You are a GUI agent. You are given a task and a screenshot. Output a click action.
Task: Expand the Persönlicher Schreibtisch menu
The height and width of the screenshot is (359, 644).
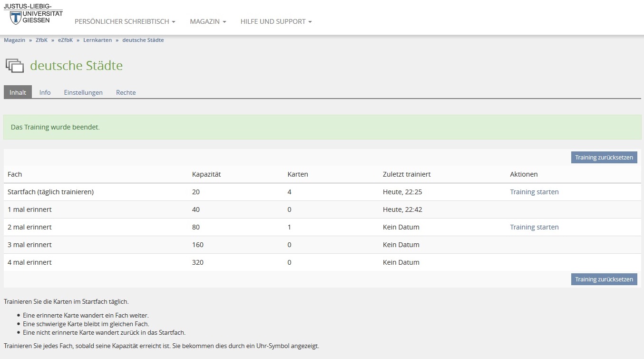[125, 22]
